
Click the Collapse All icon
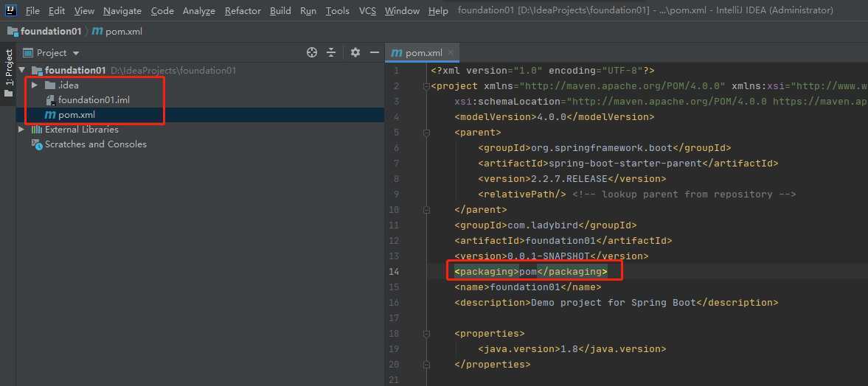331,52
